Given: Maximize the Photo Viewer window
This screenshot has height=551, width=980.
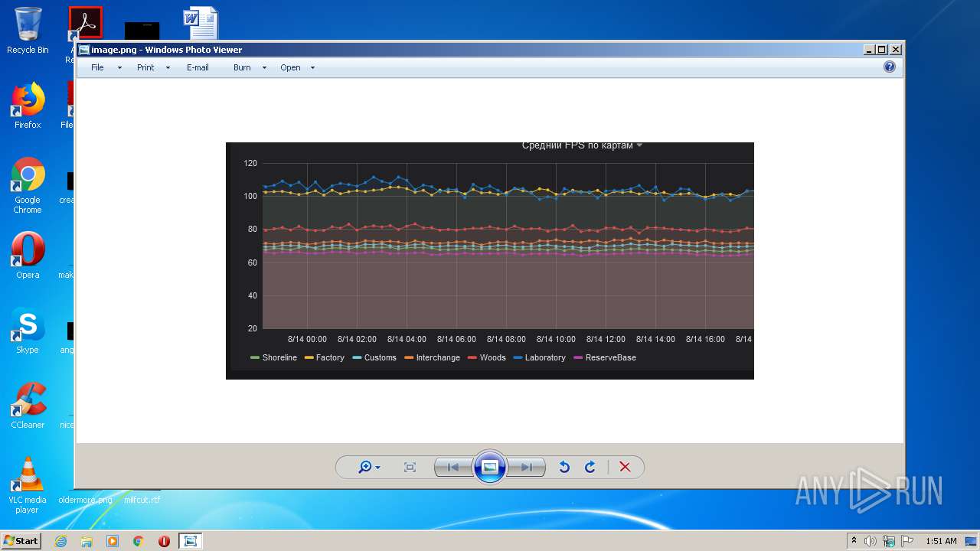Looking at the screenshot, I should coord(882,49).
